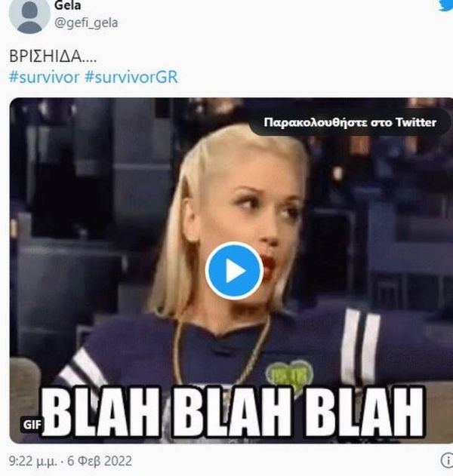Open Gela's profile avatar
This screenshot has height=476, width=453.
click(x=29, y=15)
